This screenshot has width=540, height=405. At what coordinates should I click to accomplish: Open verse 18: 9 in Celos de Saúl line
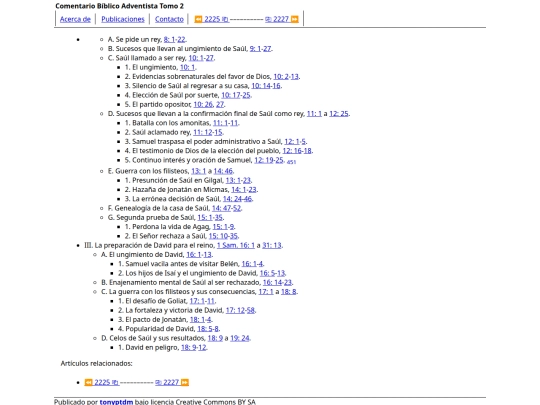(x=215, y=339)
